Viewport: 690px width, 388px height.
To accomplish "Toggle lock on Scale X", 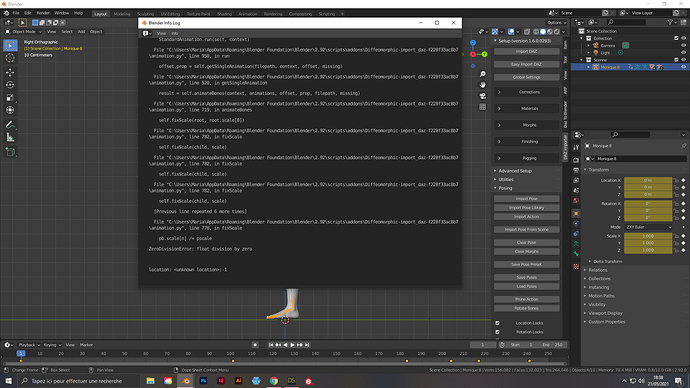I will point(676,236).
